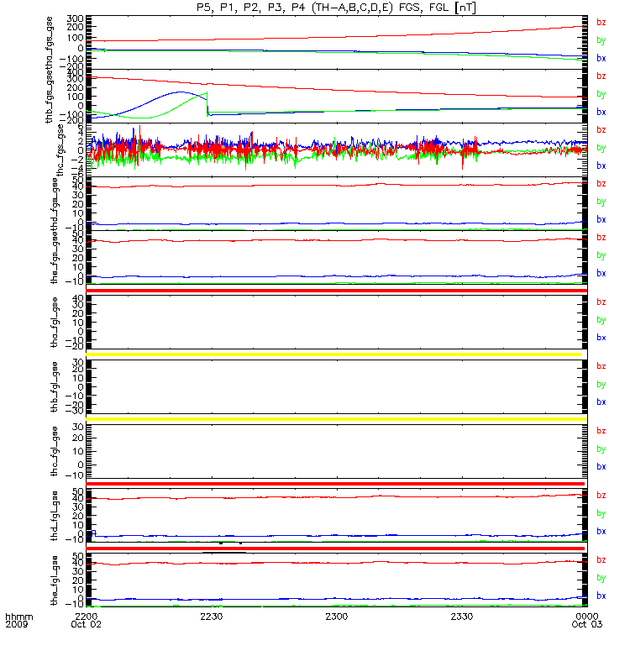Screen dimensions: 630x672
Task: Click yellow status bar above thb_fgl_gse panel
Action: tap(333, 354)
